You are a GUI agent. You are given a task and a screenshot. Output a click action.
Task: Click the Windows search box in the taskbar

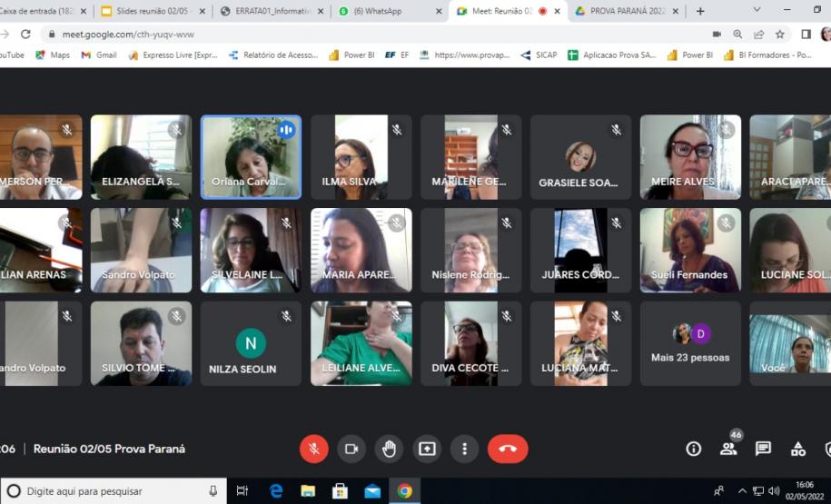point(114,491)
